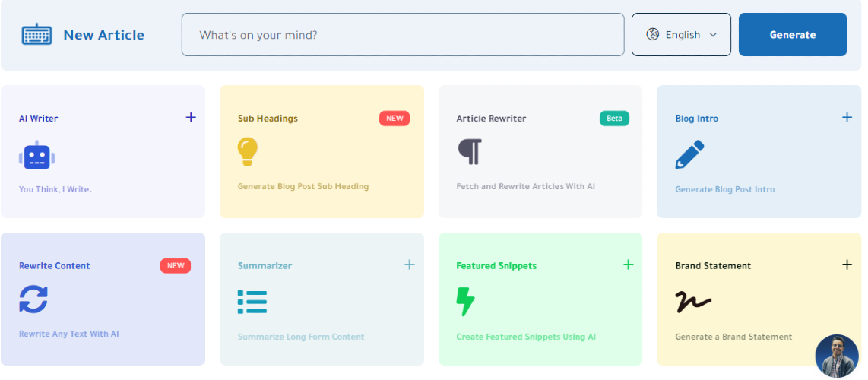Click the AI Writer robot icon
Screen dimensions: 868x380
(37, 155)
